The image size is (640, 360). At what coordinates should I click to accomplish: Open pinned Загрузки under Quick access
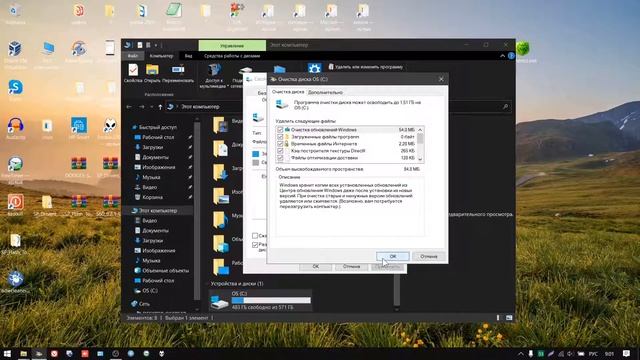(x=153, y=147)
